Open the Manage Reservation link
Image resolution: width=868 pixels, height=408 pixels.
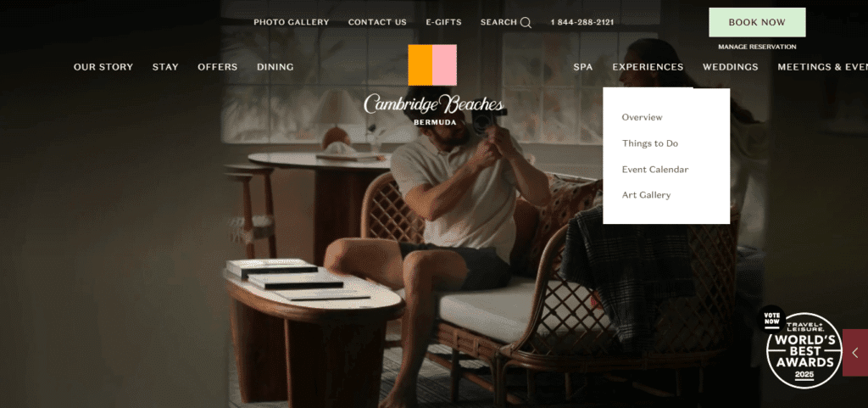pos(757,47)
